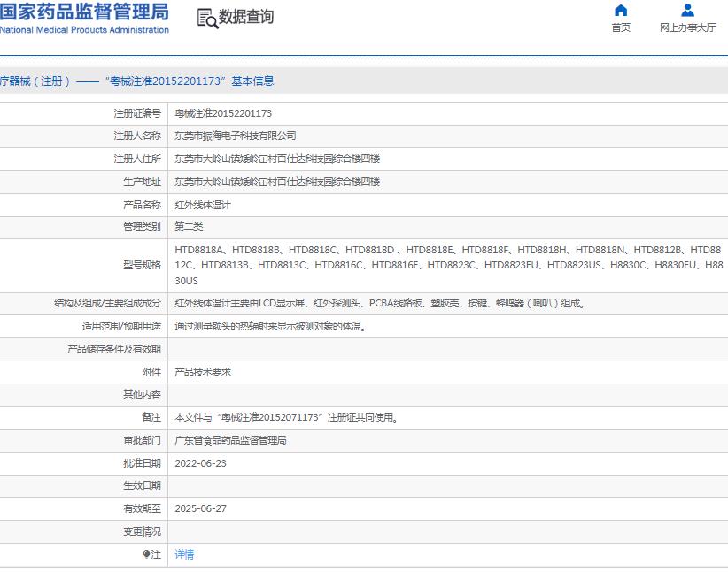Click the 注册证编号 label

[137, 113]
